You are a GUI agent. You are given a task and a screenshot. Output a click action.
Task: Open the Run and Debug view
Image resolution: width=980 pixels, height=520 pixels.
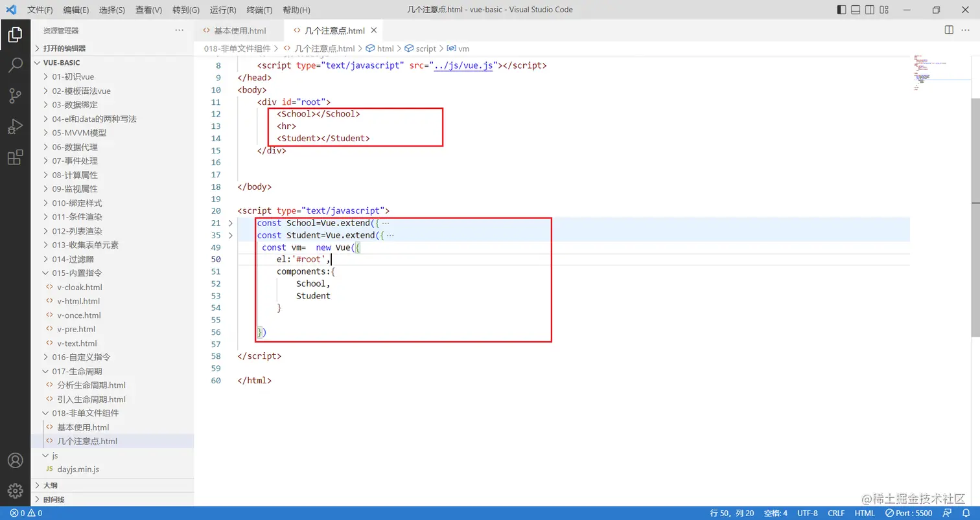click(x=15, y=126)
